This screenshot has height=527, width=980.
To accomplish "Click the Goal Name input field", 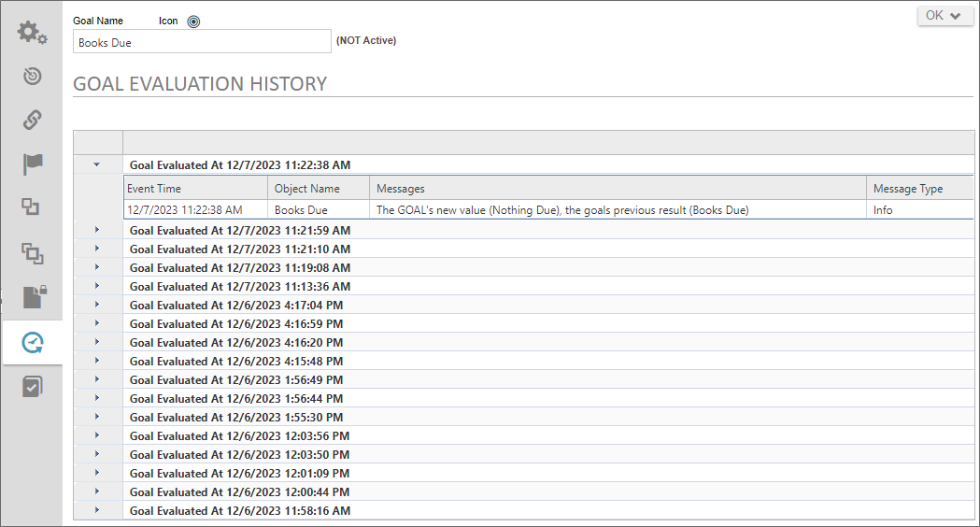I will pyautogui.click(x=202, y=42).
